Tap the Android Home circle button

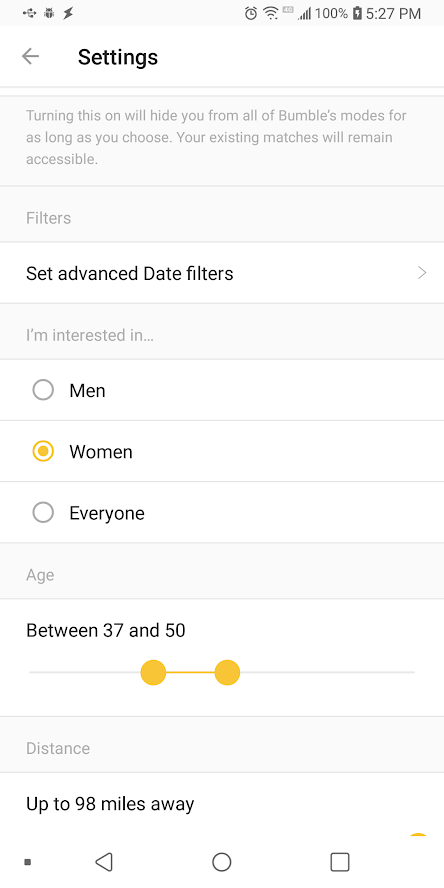tap(221, 861)
